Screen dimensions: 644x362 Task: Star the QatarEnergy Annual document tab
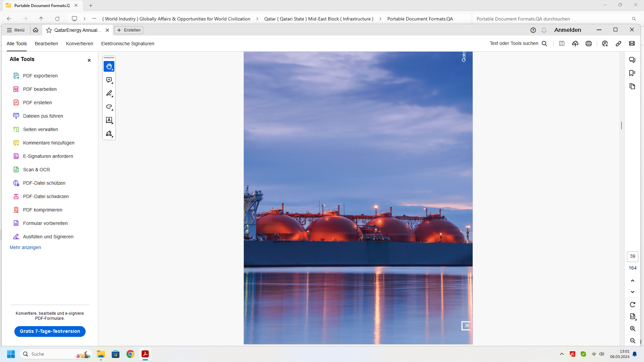[49, 30]
